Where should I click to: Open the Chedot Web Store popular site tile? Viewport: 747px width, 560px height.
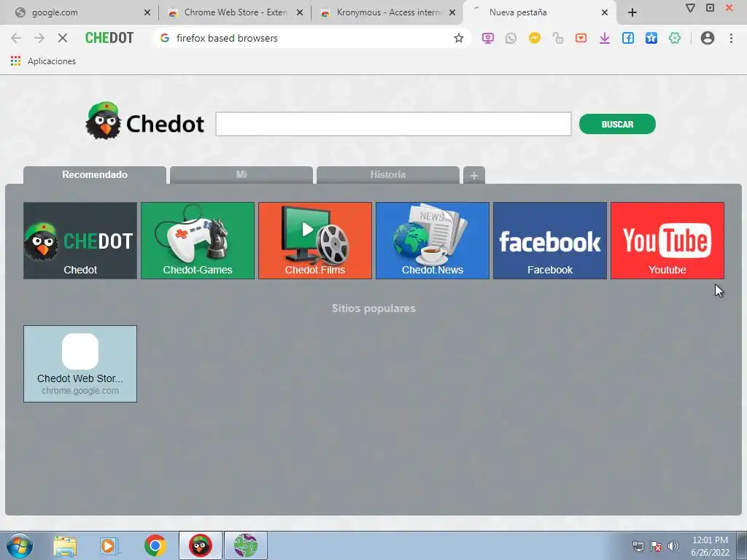[x=80, y=364]
